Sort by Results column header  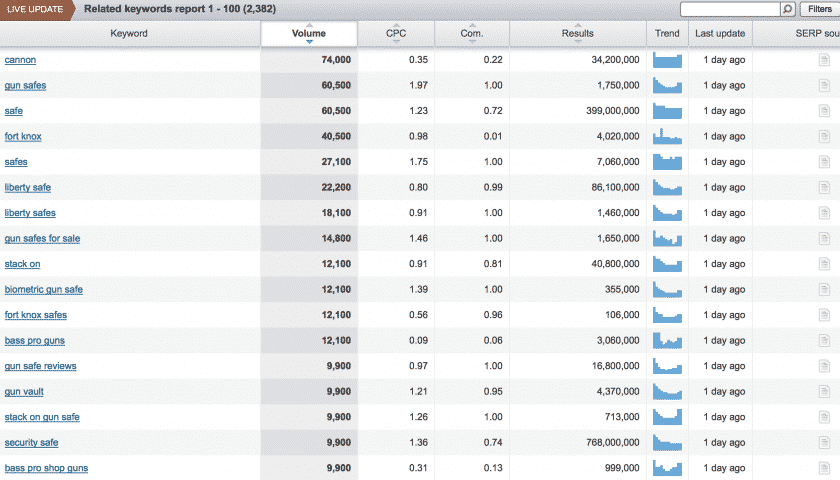click(x=578, y=34)
